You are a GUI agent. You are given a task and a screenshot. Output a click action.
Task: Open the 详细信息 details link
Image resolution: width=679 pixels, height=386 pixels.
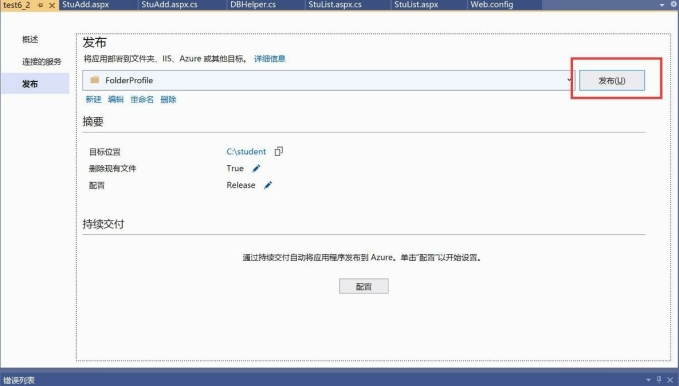tap(269, 58)
